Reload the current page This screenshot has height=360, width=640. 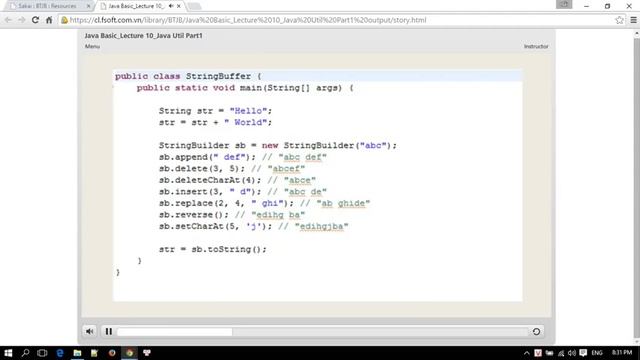(x=35, y=20)
